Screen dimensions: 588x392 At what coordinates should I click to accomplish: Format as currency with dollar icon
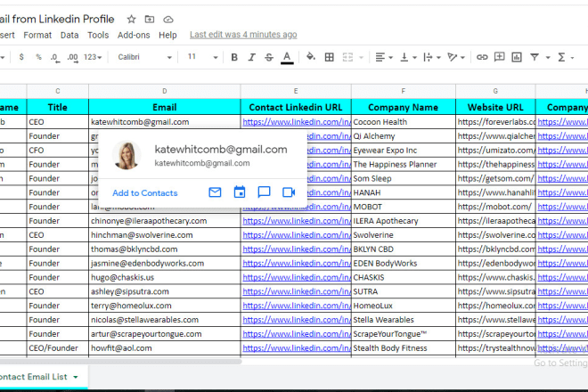21,57
